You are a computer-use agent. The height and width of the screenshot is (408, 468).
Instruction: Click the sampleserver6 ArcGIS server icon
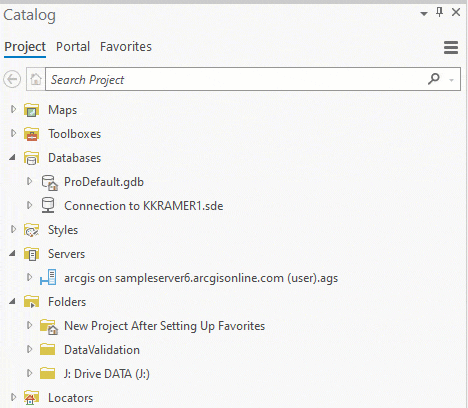click(48, 278)
